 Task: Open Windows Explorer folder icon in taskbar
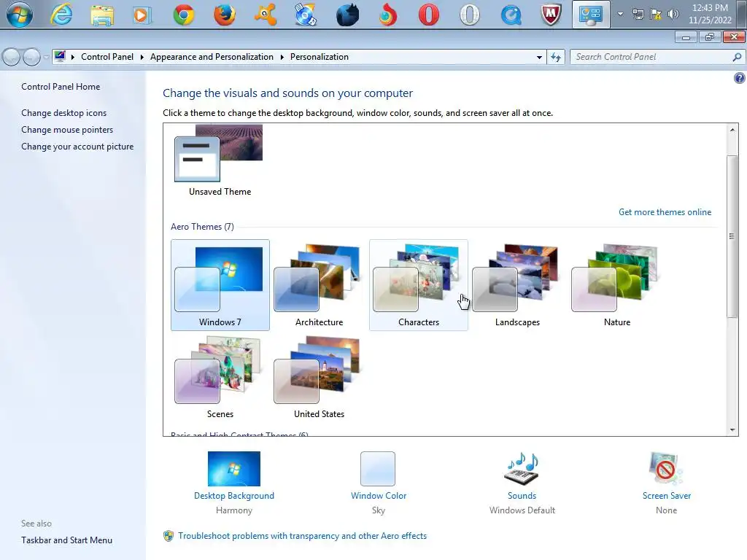point(102,15)
